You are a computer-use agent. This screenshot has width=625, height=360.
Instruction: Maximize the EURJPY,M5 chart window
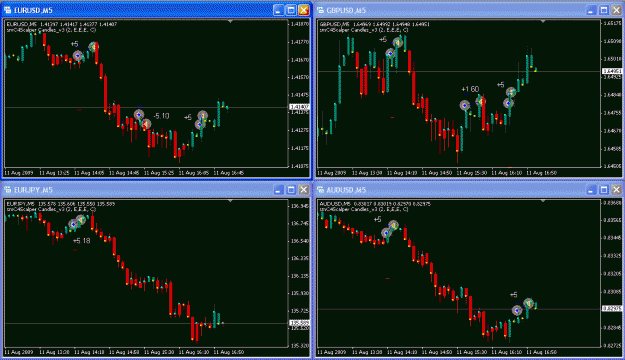(291, 190)
